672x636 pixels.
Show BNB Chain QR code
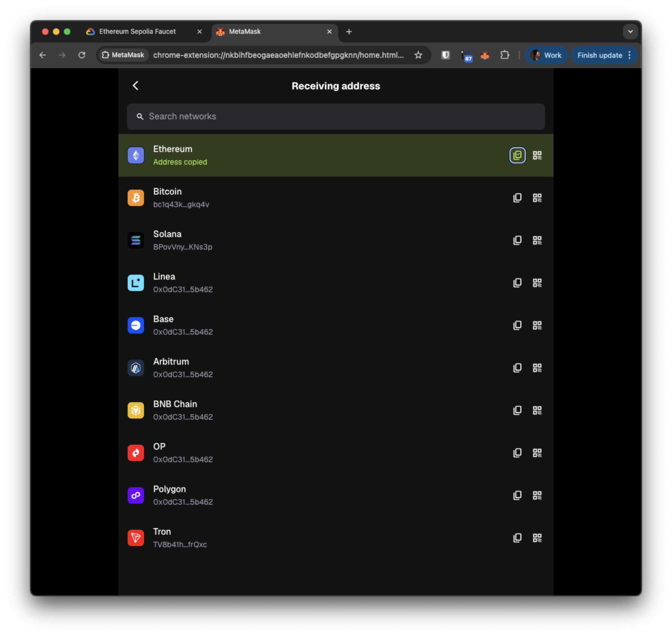[x=537, y=411]
